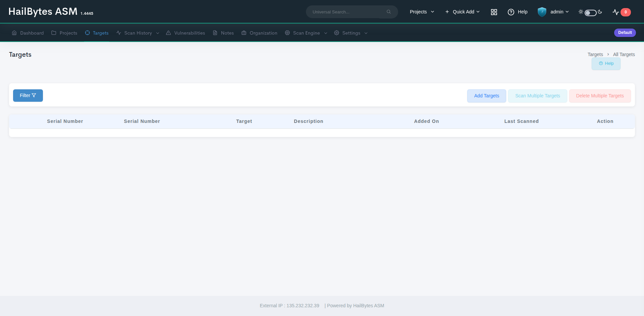Click Scan Multiple Targets button

(x=538, y=96)
